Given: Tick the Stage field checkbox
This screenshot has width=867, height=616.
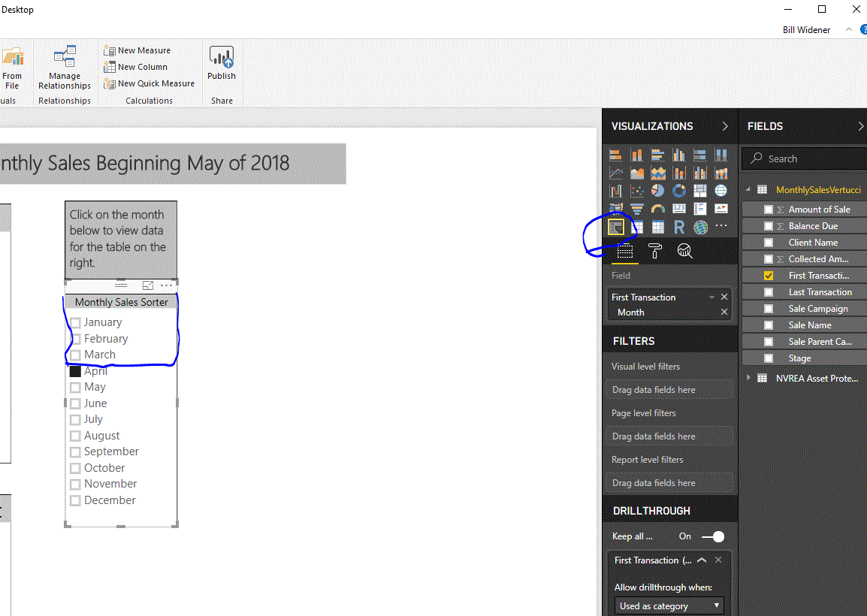Looking at the screenshot, I should [768, 358].
